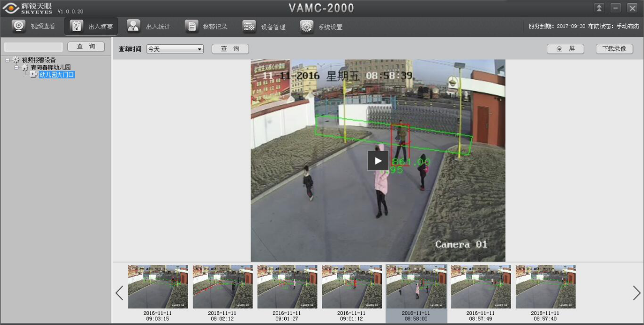
Task: Collapse the 视频报警设备 tree root
Action: [8, 60]
